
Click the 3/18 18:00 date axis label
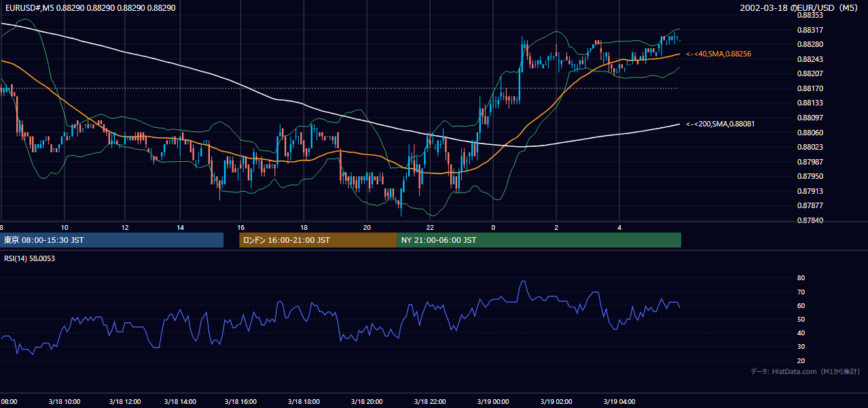[304, 402]
